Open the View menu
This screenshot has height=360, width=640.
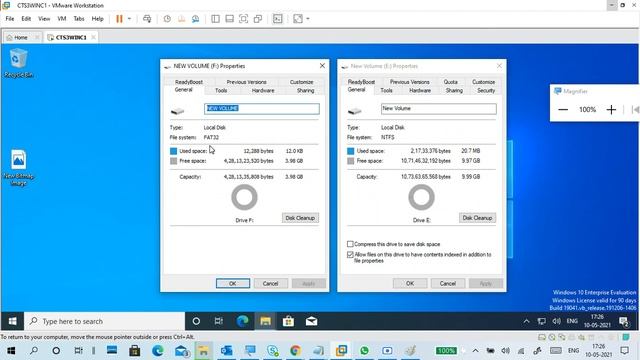click(x=44, y=19)
